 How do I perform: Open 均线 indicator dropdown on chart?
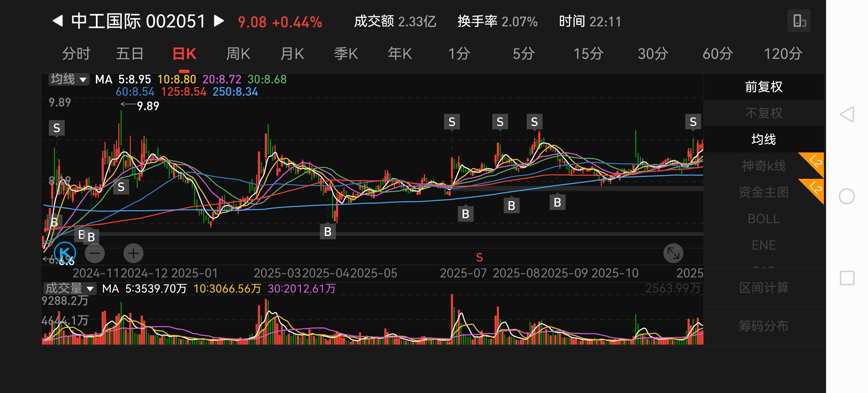pyautogui.click(x=69, y=79)
